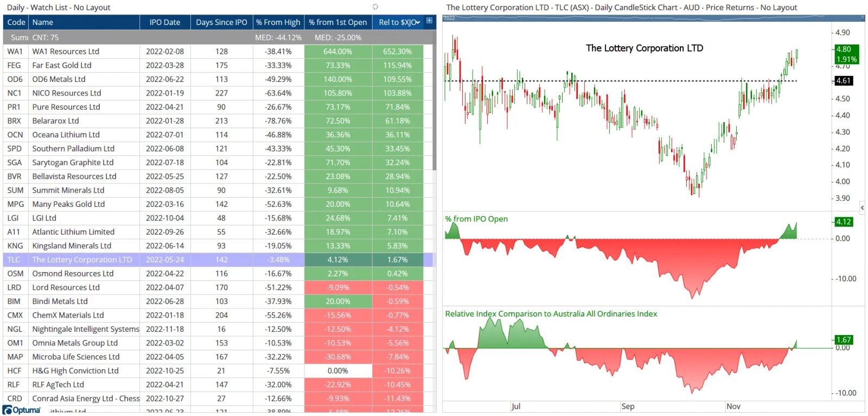
Task: Select the Summit Minerals Ltd row
Action: [x=218, y=190]
